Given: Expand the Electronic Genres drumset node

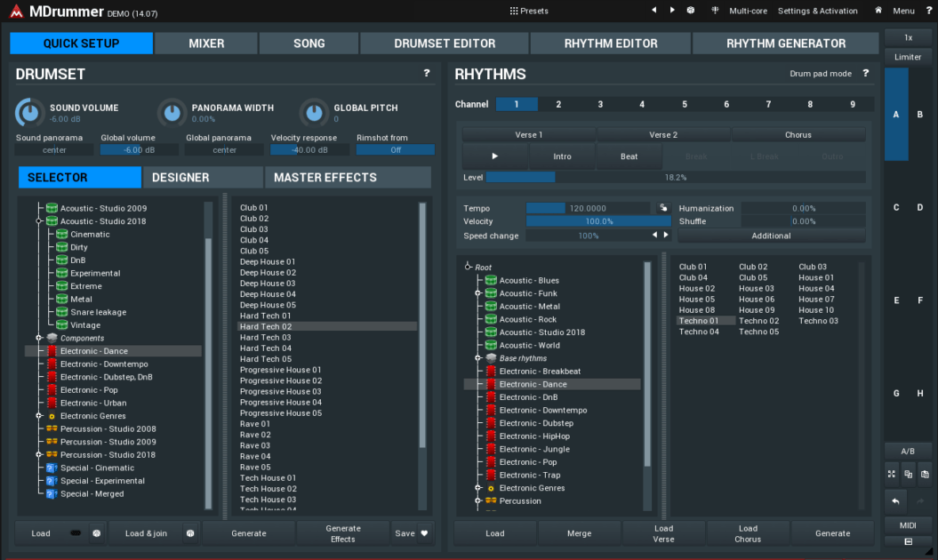Looking at the screenshot, I should pyautogui.click(x=39, y=416).
